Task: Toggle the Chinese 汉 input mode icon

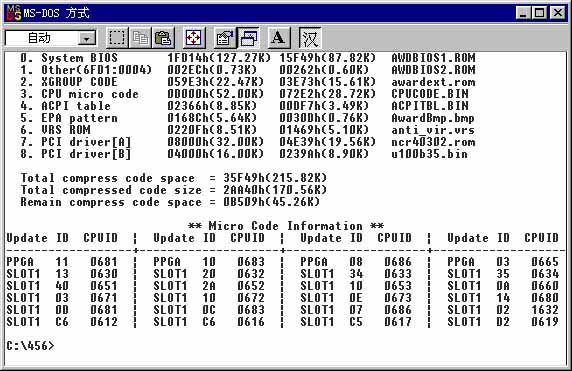Action: [310, 38]
